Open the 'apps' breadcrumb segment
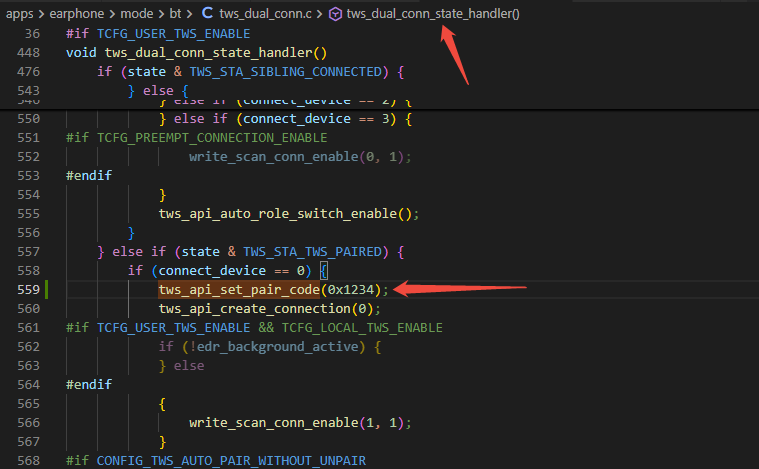This screenshot has height=469, width=759. tap(19, 14)
